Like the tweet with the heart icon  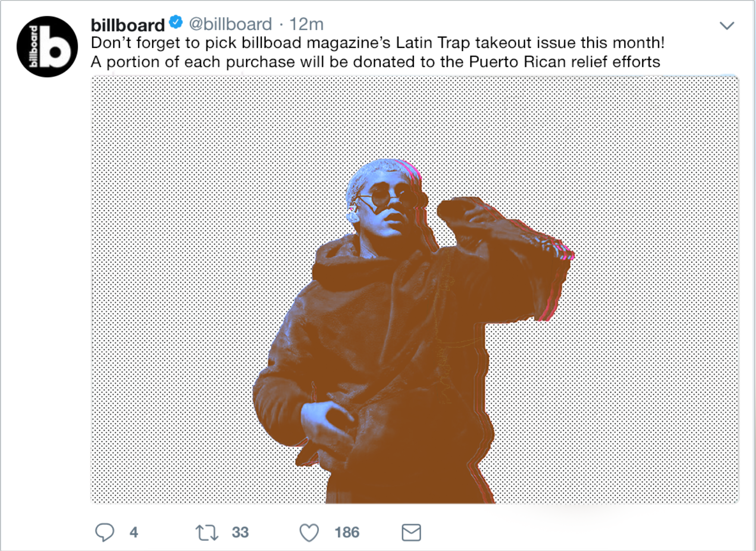[x=309, y=532]
